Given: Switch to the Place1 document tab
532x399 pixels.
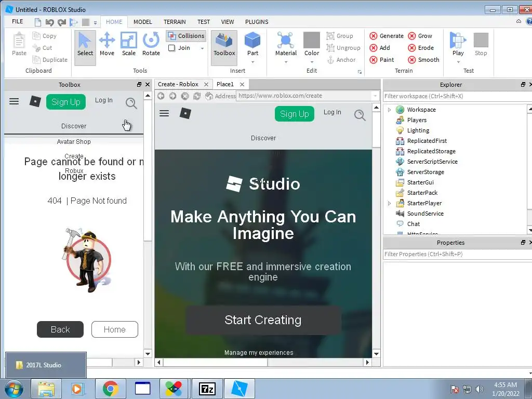Looking at the screenshot, I should click(x=225, y=84).
